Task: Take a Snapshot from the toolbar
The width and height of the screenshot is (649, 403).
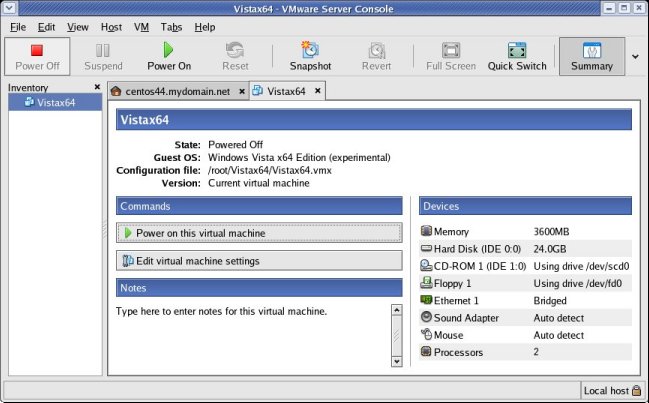Action: (x=310, y=56)
